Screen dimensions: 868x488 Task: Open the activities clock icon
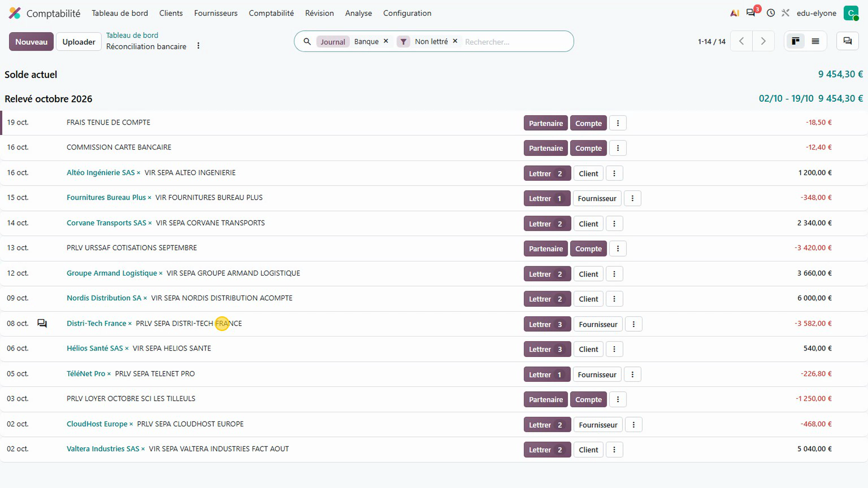pos(771,13)
